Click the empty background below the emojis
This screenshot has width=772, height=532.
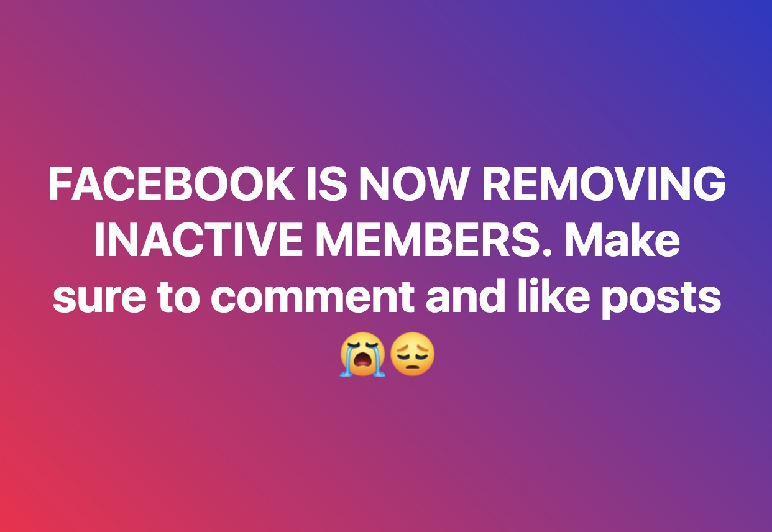tap(386, 454)
